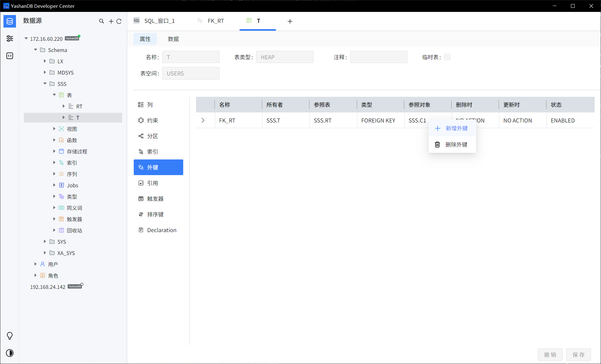Click the theme contrast icon bottom left
This screenshot has width=601, height=364.
(x=9, y=353)
